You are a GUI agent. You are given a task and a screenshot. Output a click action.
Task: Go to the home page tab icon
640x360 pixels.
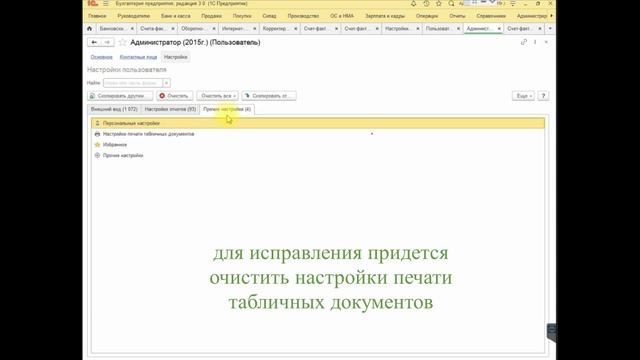click(x=89, y=29)
